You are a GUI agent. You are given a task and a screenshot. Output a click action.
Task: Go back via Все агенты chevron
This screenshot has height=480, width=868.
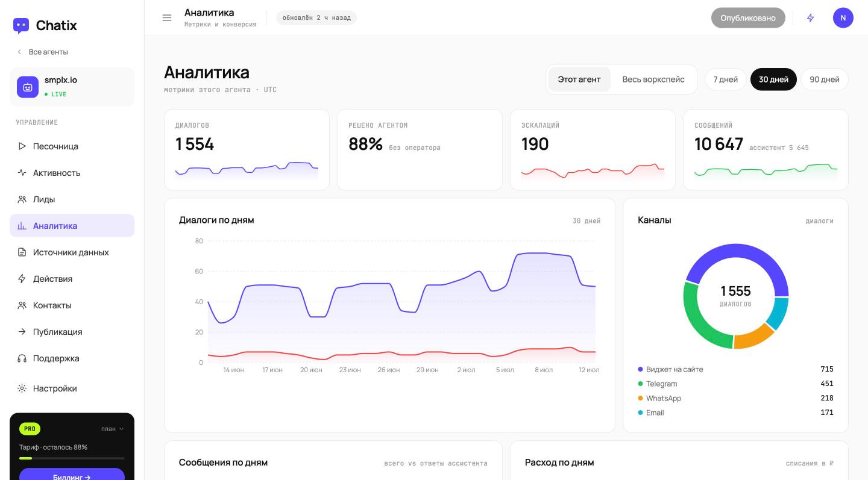tap(19, 52)
